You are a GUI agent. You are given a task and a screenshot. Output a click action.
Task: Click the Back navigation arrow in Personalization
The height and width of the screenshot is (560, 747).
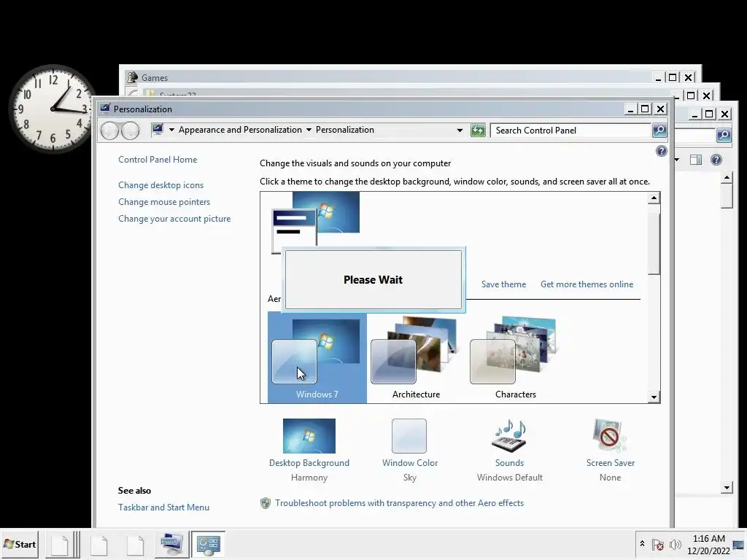coord(109,130)
